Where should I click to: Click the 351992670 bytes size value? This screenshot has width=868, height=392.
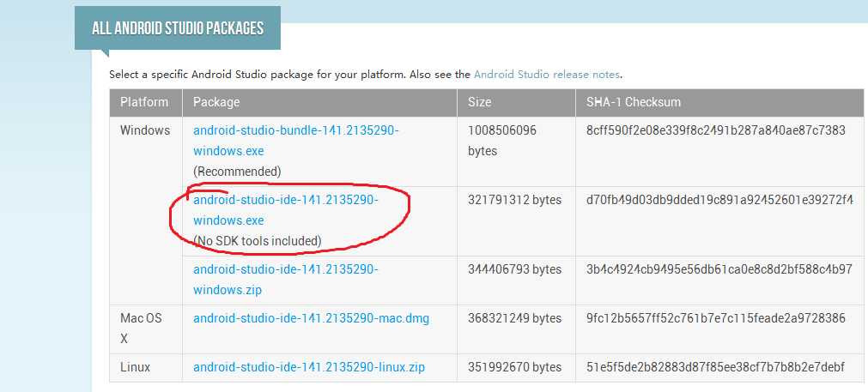point(514,367)
